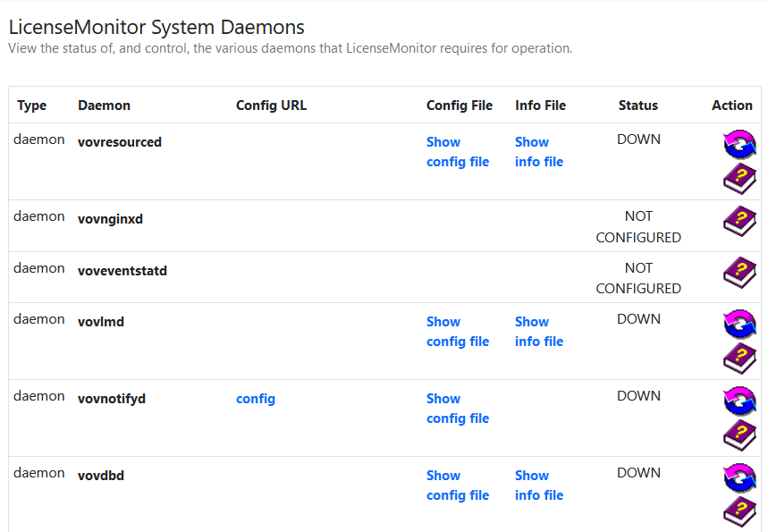Viewport: 768px width, 532px height.
Task: Click the Status column header
Action: (x=637, y=105)
